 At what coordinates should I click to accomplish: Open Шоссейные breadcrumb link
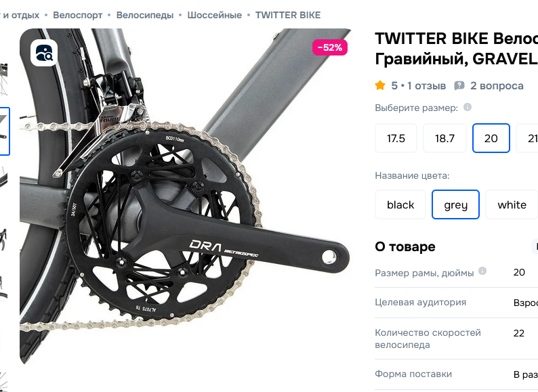[x=214, y=15]
